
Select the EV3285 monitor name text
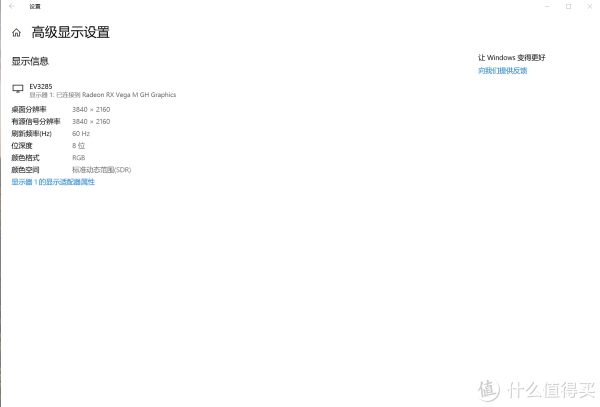point(41,87)
